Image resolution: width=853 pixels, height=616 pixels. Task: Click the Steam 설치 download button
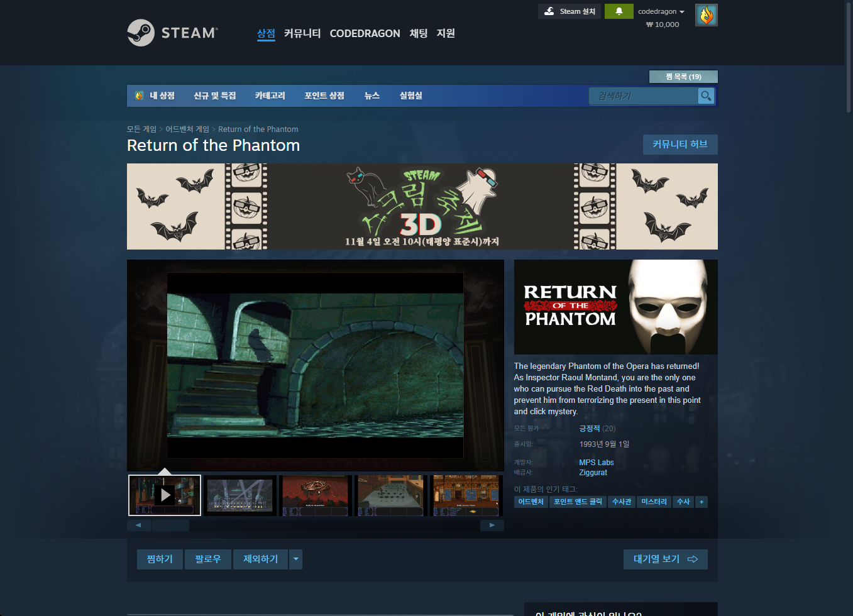[570, 11]
